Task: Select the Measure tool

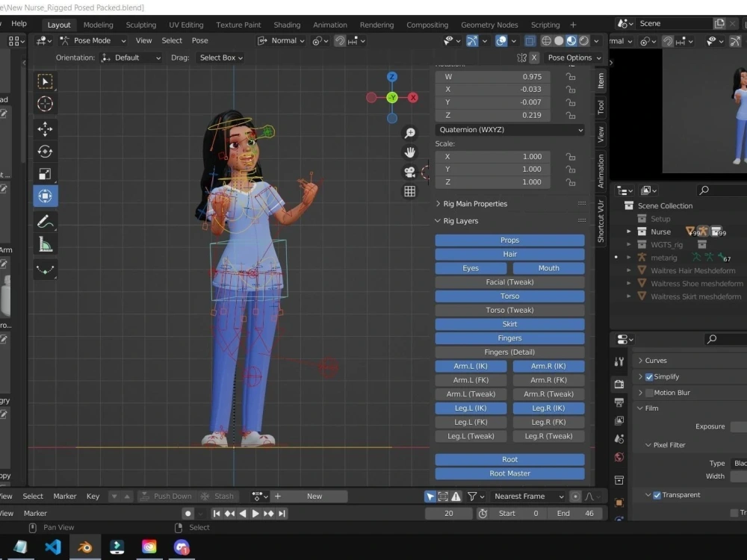Action: pyautogui.click(x=46, y=245)
